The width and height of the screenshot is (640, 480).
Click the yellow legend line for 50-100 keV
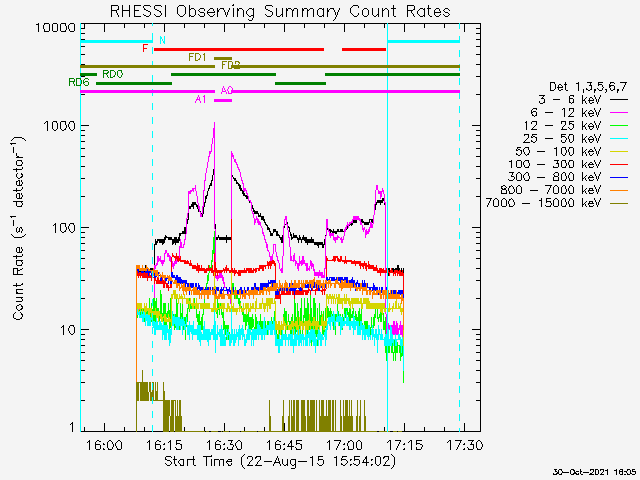pyautogui.click(x=619, y=151)
